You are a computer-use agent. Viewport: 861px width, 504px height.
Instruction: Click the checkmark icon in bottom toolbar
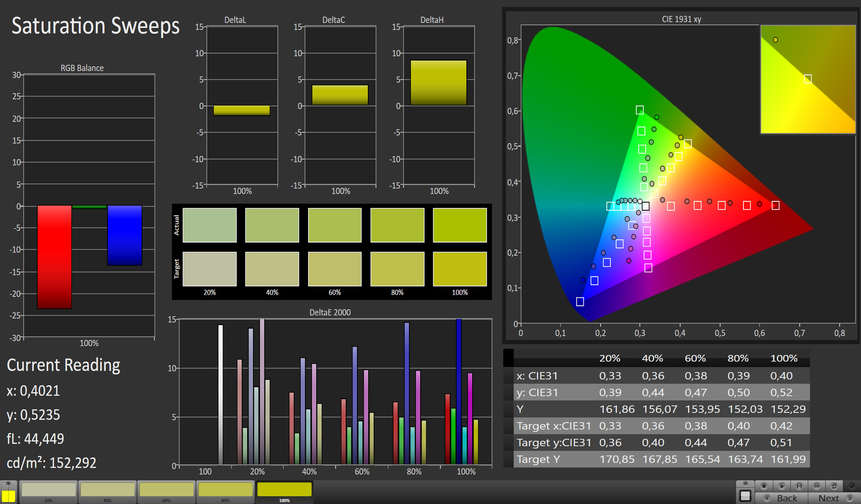[x=852, y=486]
